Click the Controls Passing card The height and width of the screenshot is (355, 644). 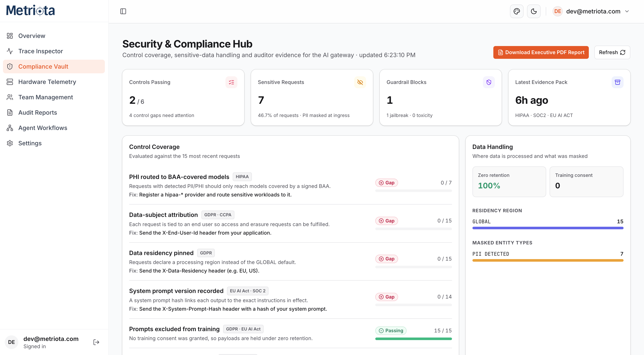tap(183, 98)
